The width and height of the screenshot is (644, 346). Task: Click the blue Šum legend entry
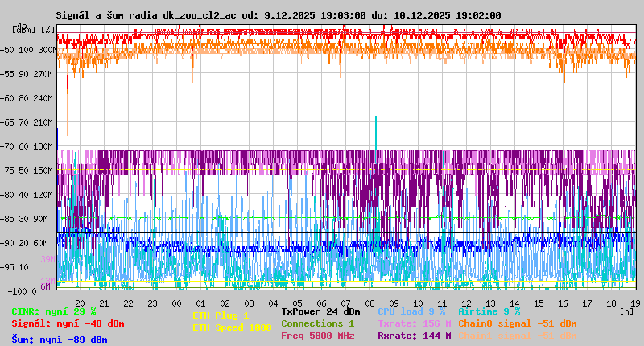[x=59, y=340]
